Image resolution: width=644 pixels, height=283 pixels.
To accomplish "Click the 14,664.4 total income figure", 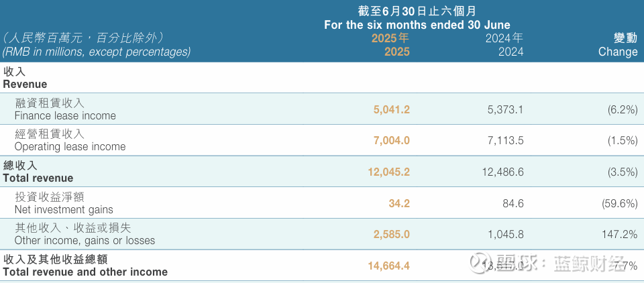I will tap(388, 266).
